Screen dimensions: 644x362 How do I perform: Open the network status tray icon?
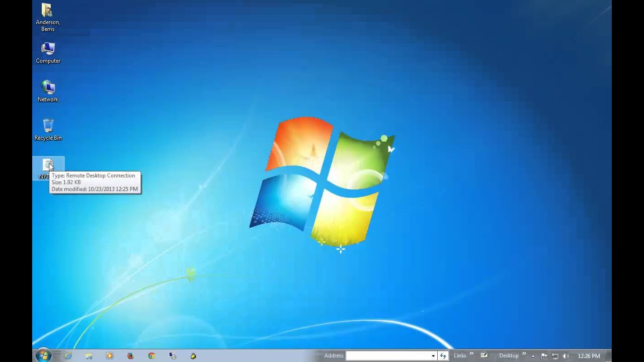[555, 356]
